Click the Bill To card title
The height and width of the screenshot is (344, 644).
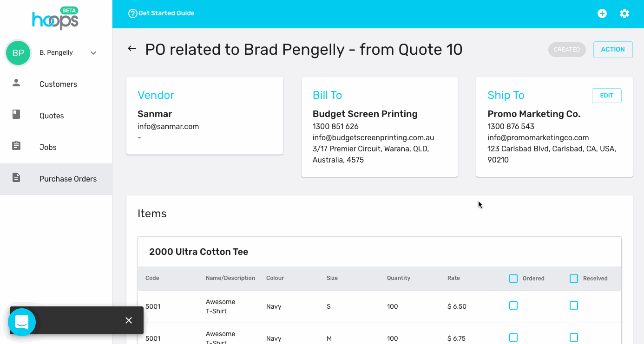[x=328, y=95]
